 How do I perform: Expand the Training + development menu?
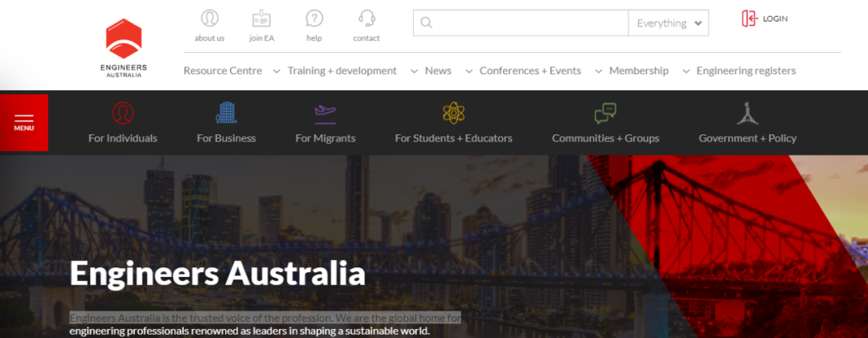(342, 71)
